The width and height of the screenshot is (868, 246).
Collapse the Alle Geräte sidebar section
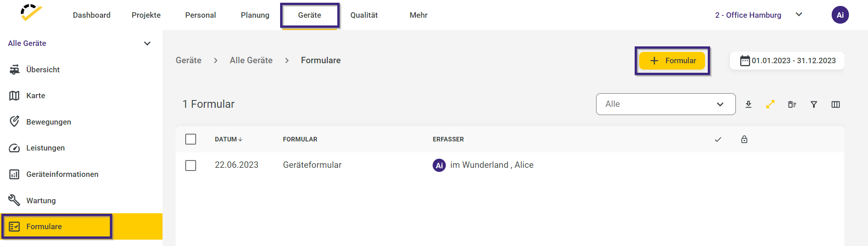pyautogui.click(x=147, y=44)
